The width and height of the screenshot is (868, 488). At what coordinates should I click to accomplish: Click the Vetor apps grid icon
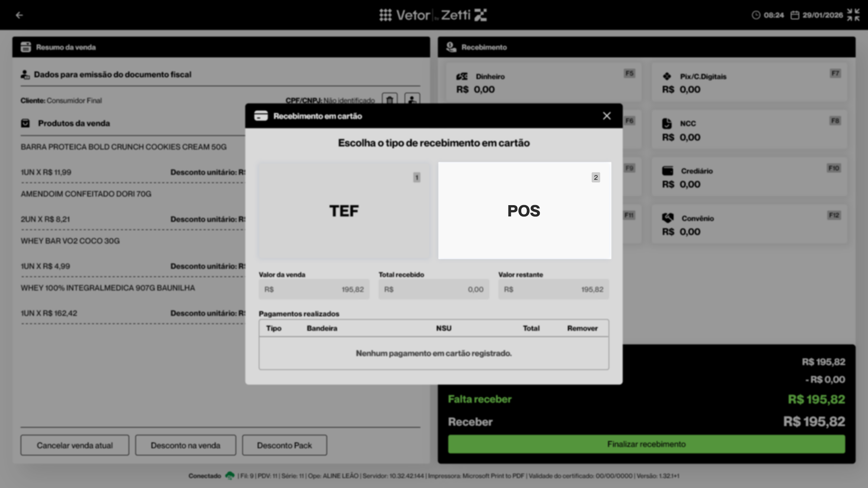point(385,15)
